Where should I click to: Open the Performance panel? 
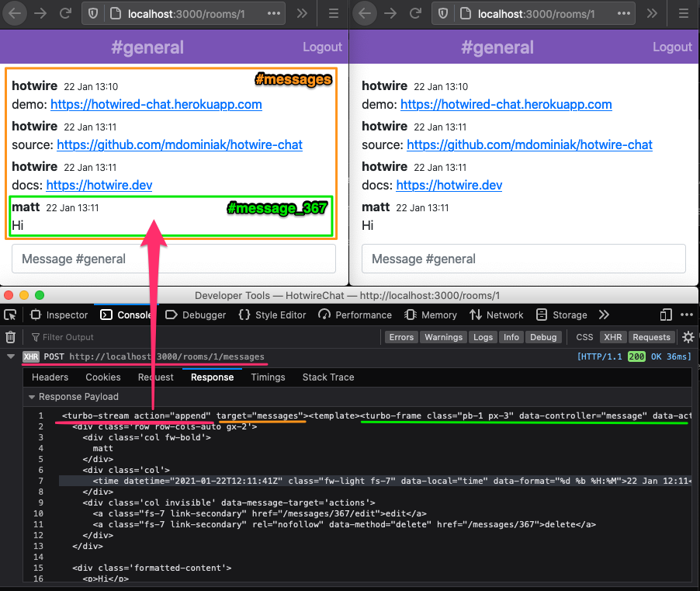coord(355,315)
